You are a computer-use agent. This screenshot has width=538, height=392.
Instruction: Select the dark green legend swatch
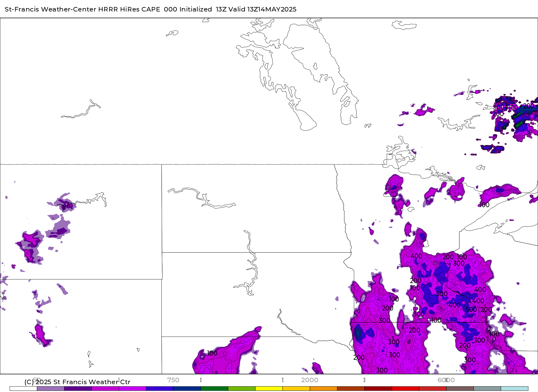coord(214,389)
